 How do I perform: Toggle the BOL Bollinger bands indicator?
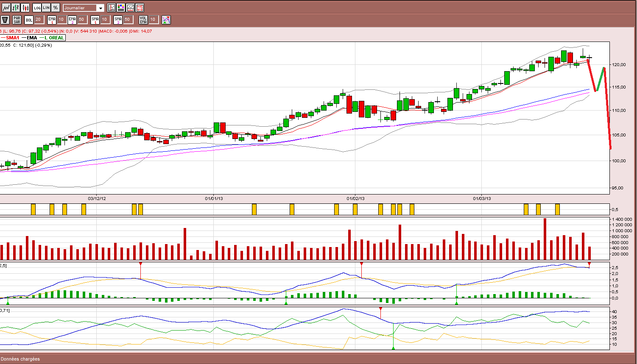[x=29, y=19]
